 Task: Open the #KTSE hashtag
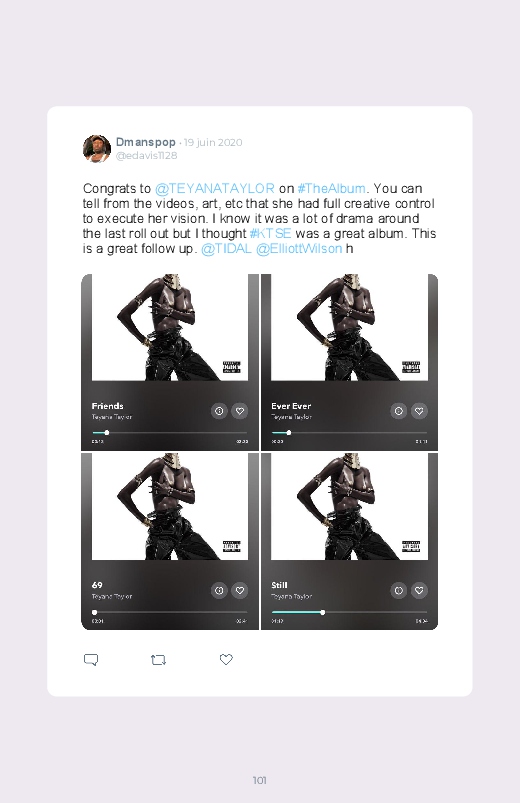click(271, 234)
